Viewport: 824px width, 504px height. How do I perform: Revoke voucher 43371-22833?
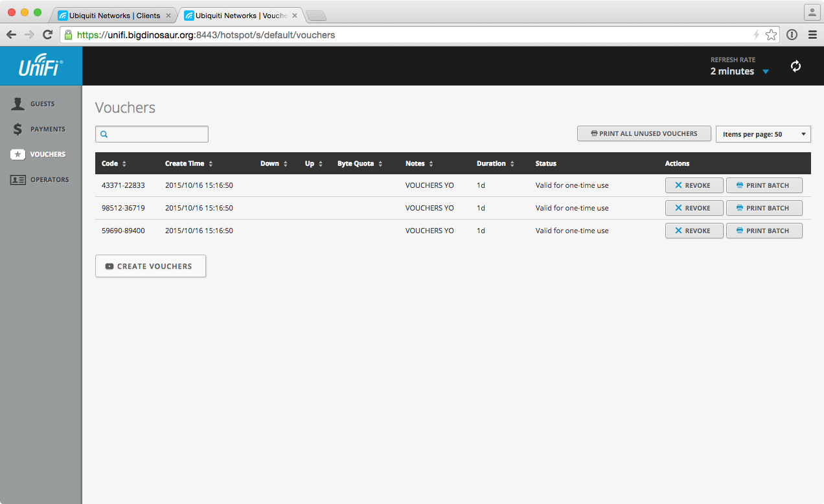click(x=694, y=185)
